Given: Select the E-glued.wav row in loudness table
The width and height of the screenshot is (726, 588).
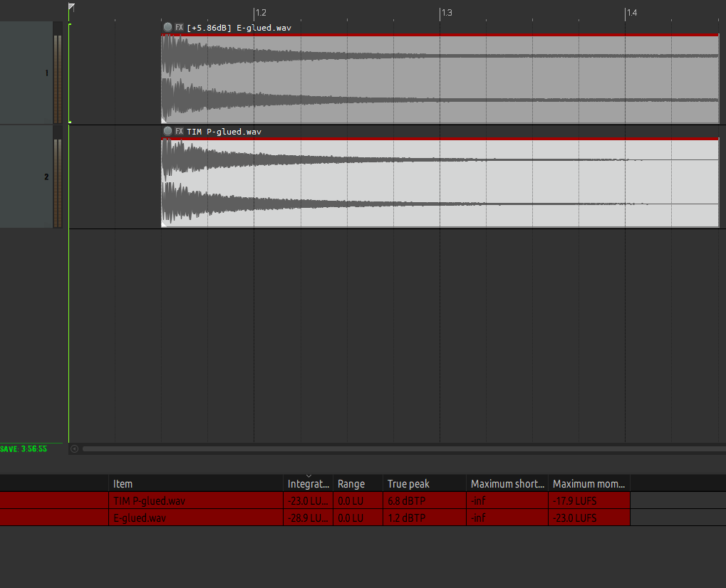Looking at the screenshot, I should click(315, 518).
